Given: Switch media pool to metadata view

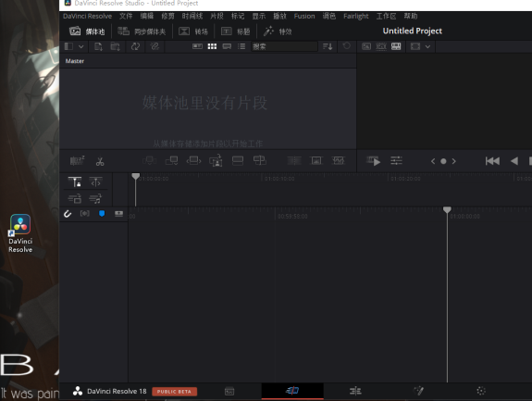Looking at the screenshot, I should pos(197,46).
